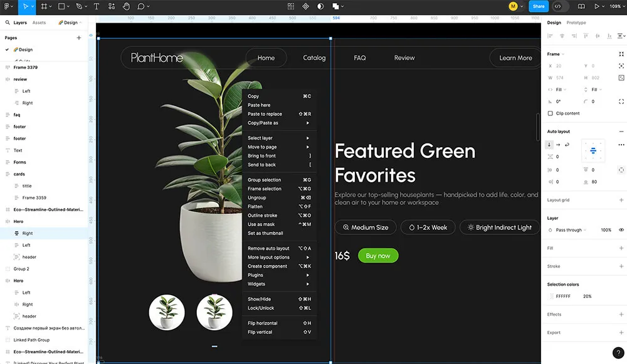Toggle constrain proportions beside height
Screen dimensions: 627x364
coord(621,78)
